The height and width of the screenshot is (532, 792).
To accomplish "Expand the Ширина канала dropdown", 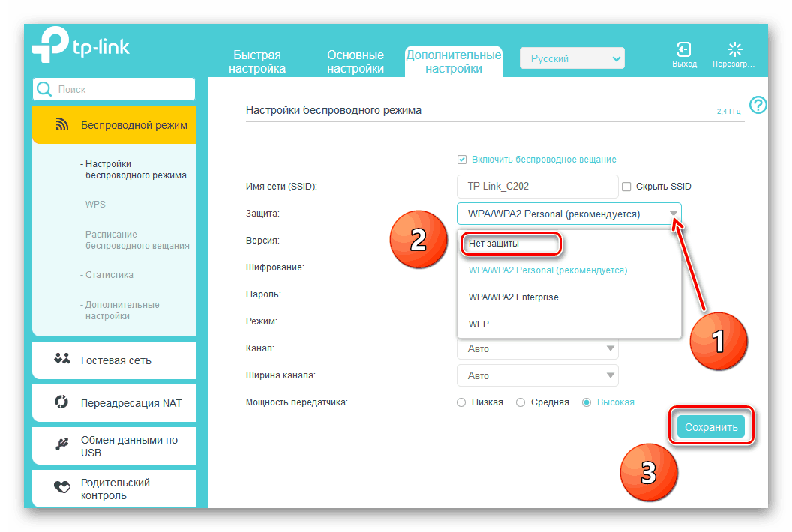I will click(537, 375).
